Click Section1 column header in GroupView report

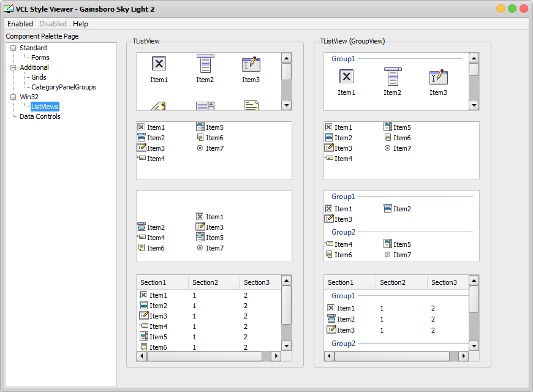tap(350, 282)
